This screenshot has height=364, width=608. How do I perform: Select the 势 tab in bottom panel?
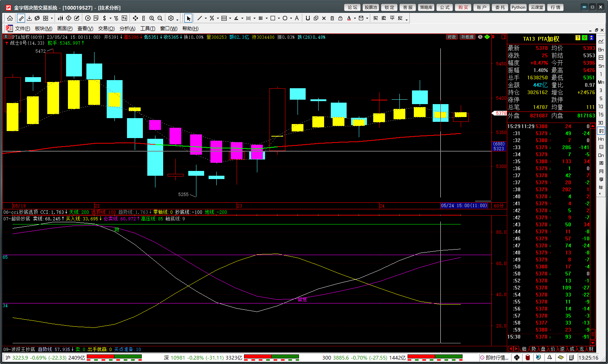[533, 349]
